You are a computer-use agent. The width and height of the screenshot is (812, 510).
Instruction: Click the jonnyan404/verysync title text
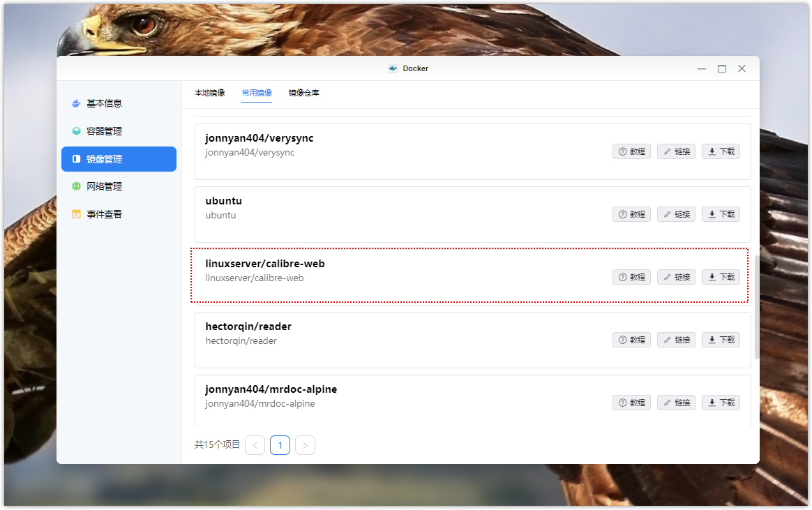(260, 138)
